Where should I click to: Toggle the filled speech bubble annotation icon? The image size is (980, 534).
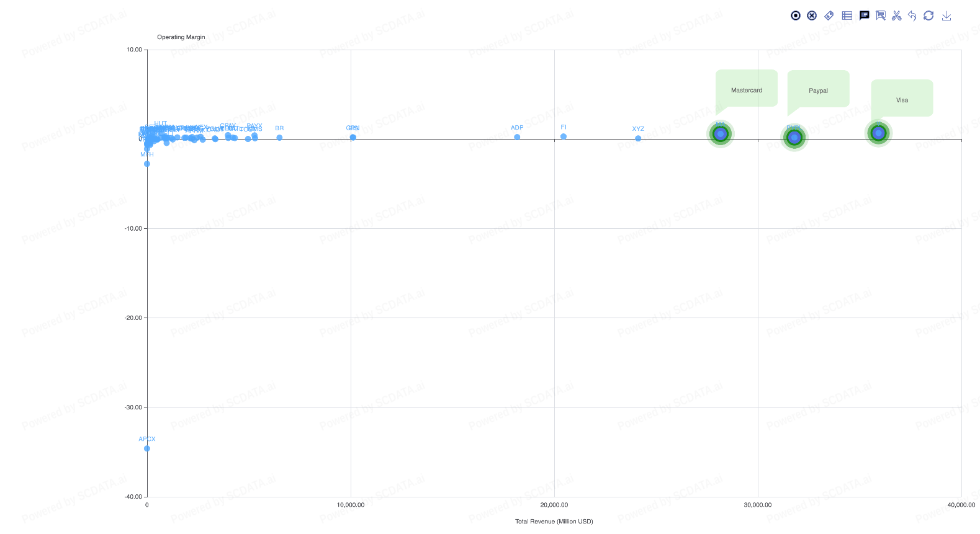tap(864, 16)
